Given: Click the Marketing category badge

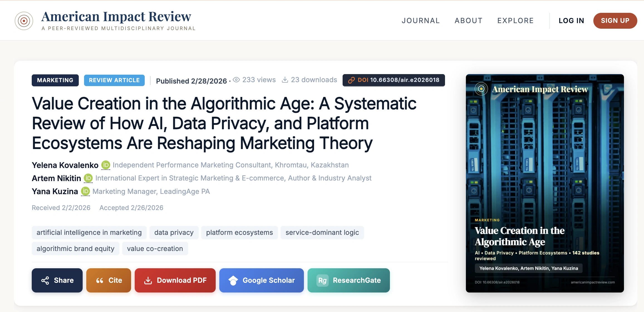Looking at the screenshot, I should click(55, 80).
